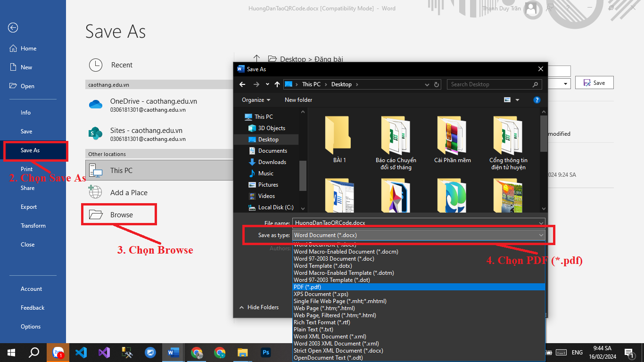
Task: Go up one folder level in dialog
Action: [x=277, y=84]
